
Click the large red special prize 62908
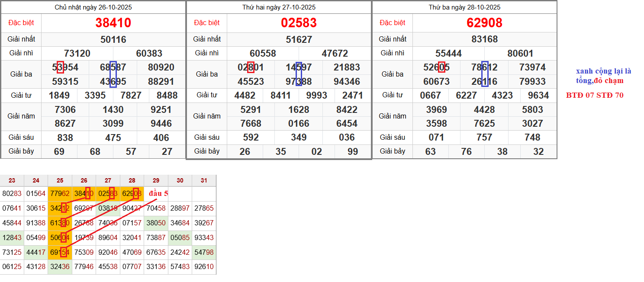484,23
